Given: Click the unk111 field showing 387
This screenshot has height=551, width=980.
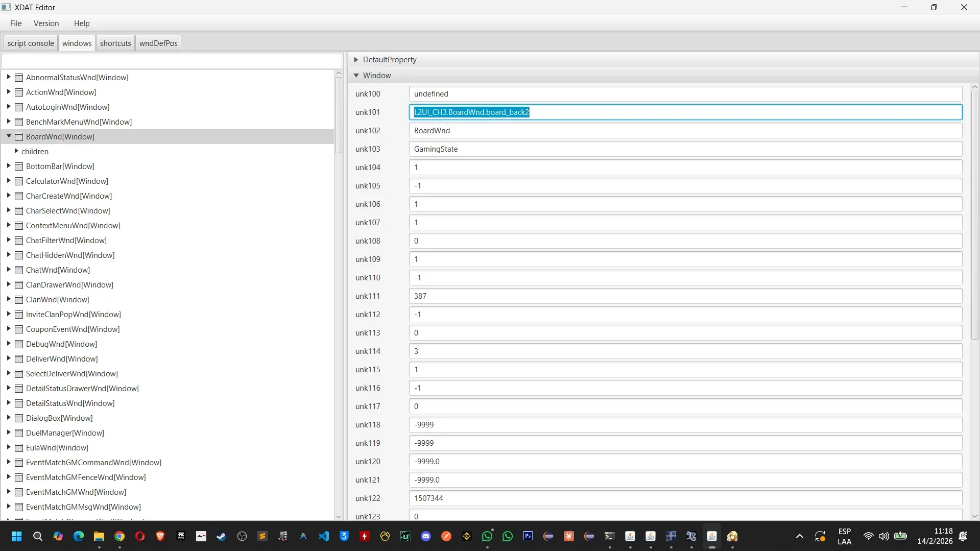Looking at the screenshot, I should [x=685, y=296].
